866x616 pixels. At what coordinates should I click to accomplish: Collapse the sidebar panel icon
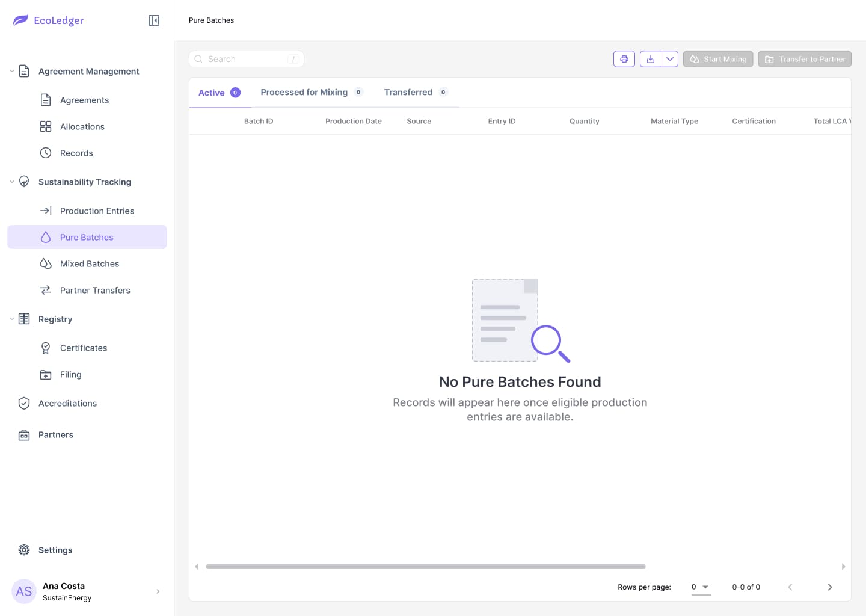[x=154, y=20]
